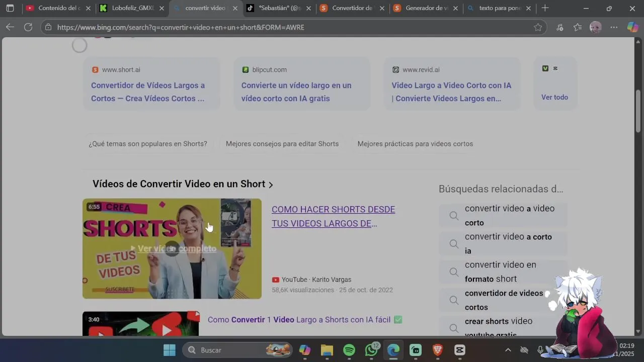
Task: Open the 3:40 video thumbnail
Action: [141, 324]
